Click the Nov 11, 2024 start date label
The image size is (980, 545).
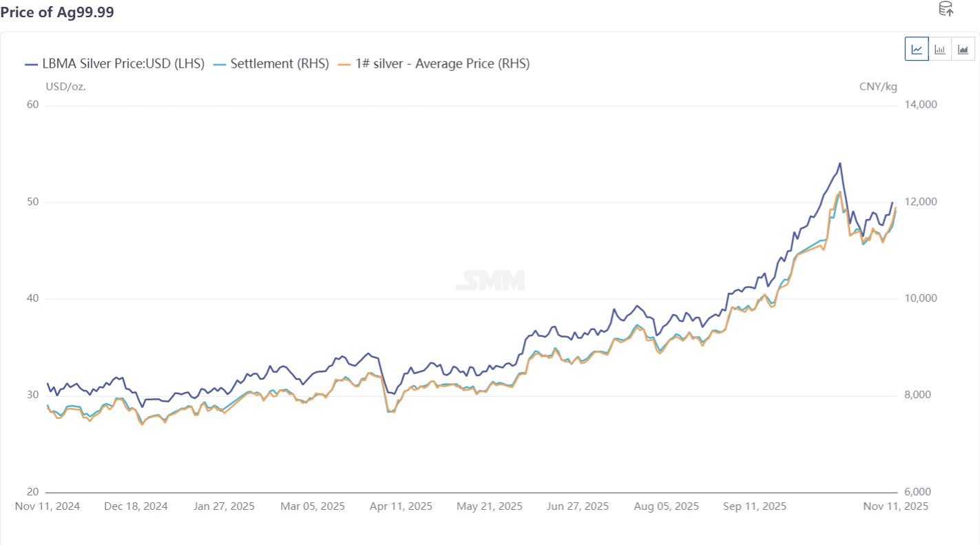(48, 506)
